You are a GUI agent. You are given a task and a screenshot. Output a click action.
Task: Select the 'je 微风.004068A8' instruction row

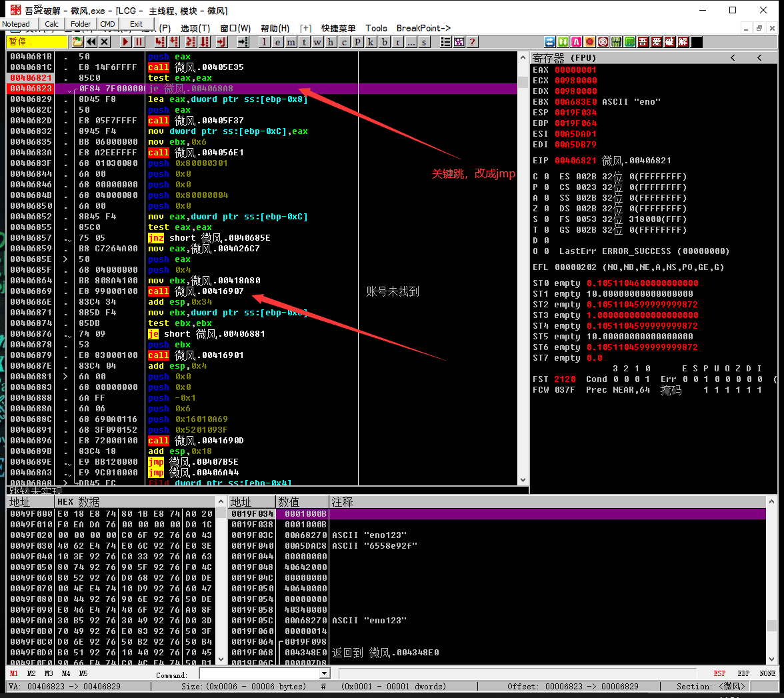(x=263, y=89)
